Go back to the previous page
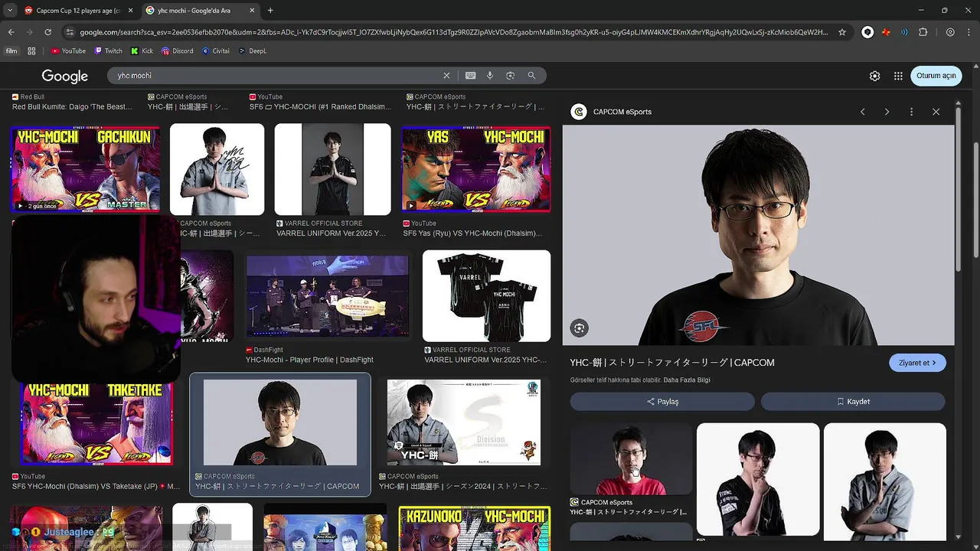This screenshot has width=980, height=551. 11,32
